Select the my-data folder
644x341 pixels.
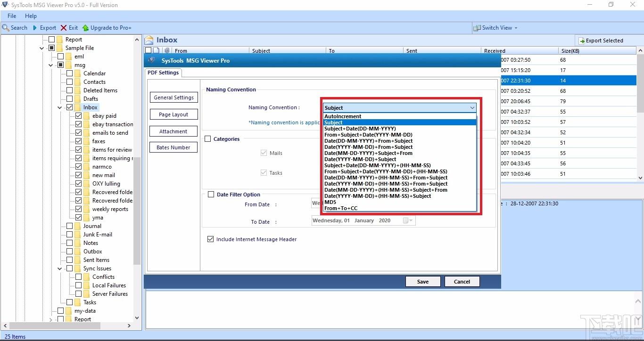(85, 311)
